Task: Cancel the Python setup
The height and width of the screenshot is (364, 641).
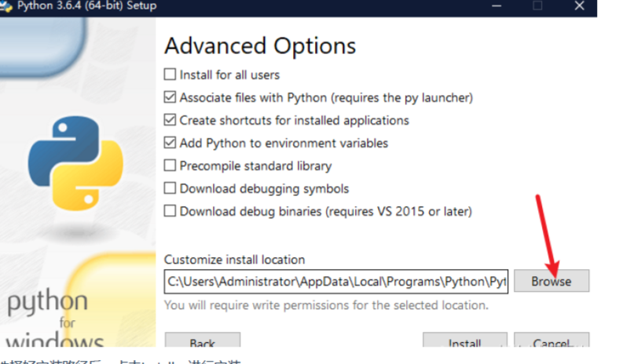Action: 551,340
